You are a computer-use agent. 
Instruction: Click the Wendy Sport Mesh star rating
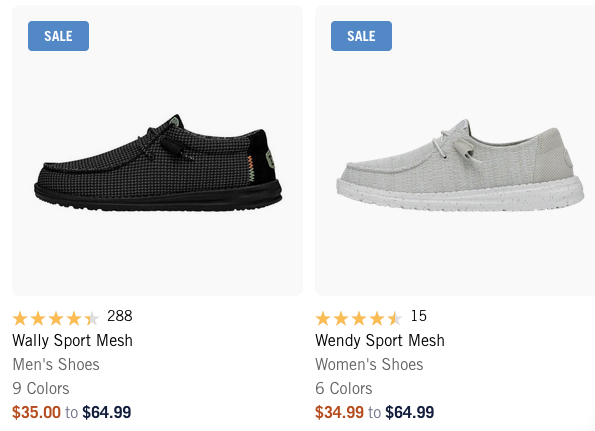[x=359, y=319]
